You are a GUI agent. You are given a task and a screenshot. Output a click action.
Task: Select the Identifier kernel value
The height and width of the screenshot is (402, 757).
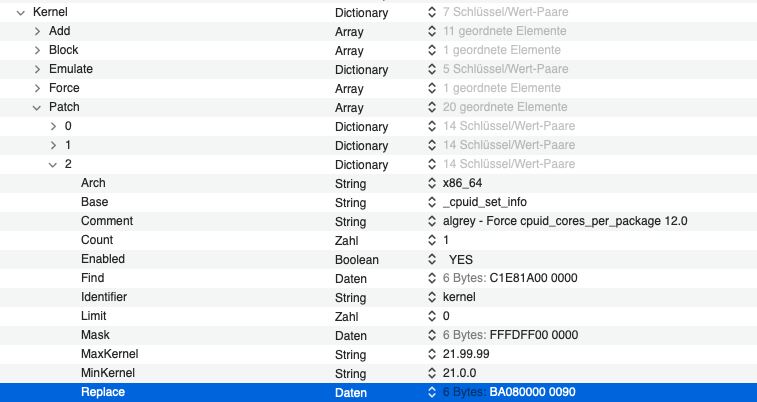pos(460,297)
